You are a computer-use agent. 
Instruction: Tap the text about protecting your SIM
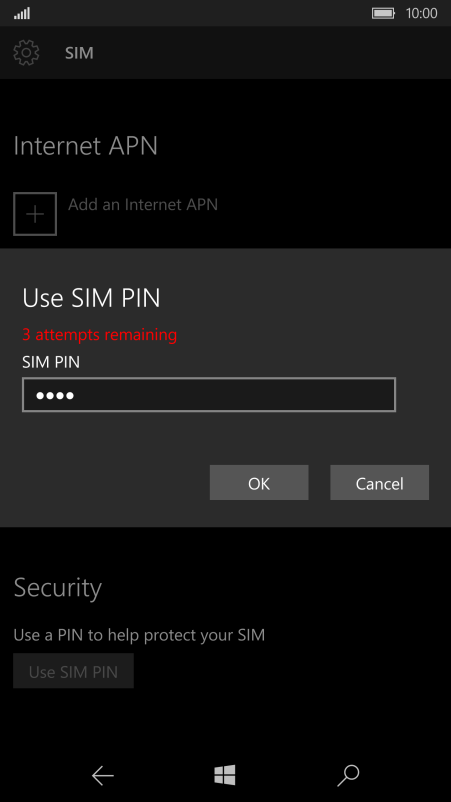tap(139, 635)
